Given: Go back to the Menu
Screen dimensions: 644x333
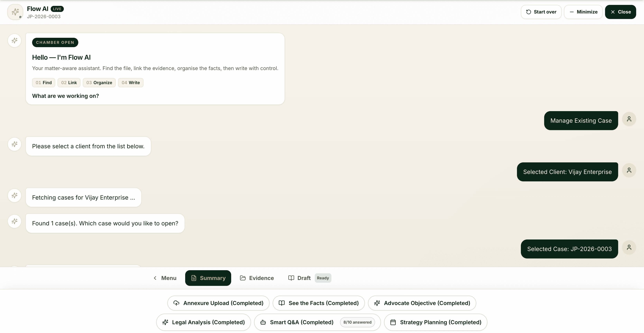Looking at the screenshot, I should click(165, 278).
